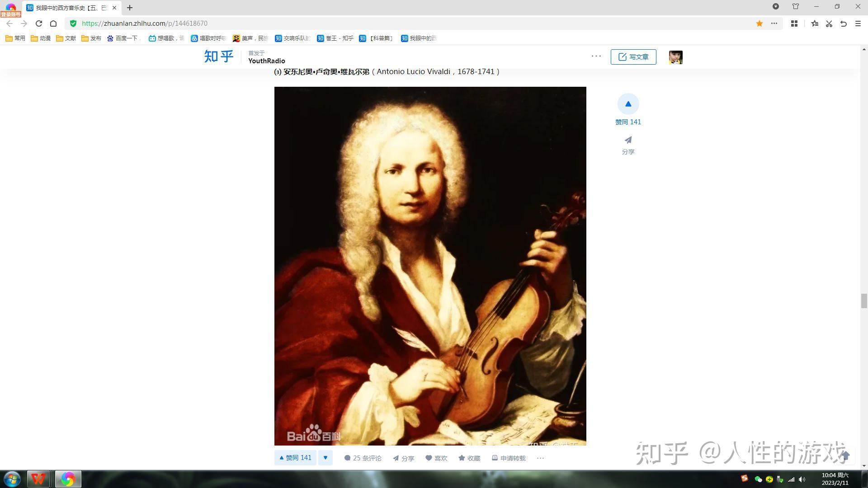Open the taskbar clock and date
This screenshot has height=488, width=868.
(x=835, y=479)
